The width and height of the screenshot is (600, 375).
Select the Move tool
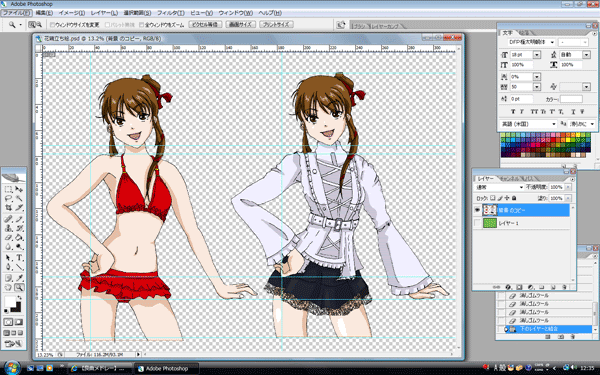click(19, 189)
